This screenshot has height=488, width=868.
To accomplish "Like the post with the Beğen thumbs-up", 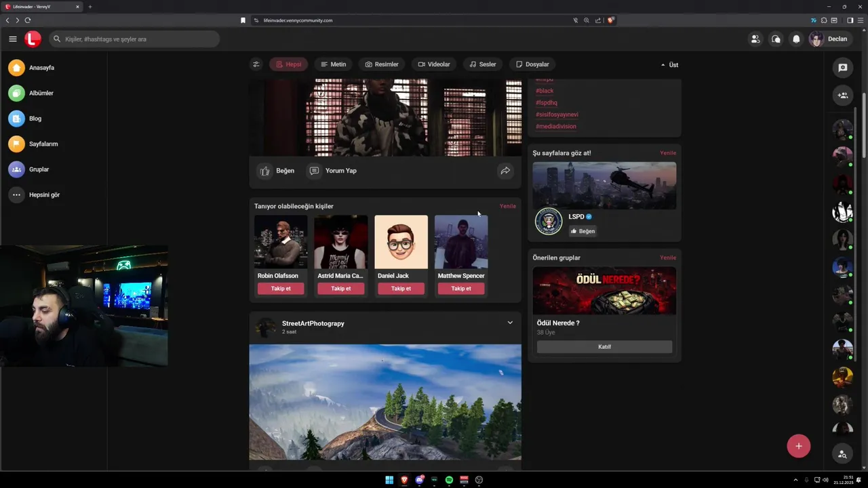I will tap(276, 171).
